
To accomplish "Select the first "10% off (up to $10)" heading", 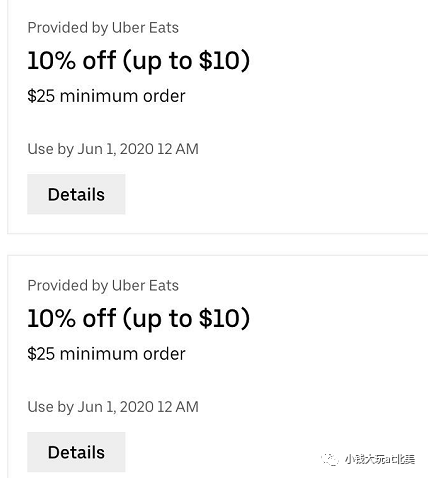I will coord(138,61).
